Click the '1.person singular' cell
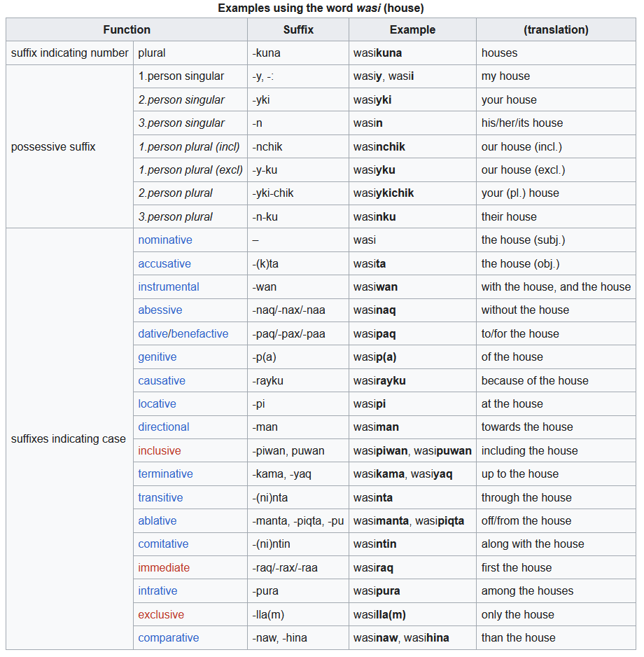This screenshot has height=657, width=644. coord(190,76)
